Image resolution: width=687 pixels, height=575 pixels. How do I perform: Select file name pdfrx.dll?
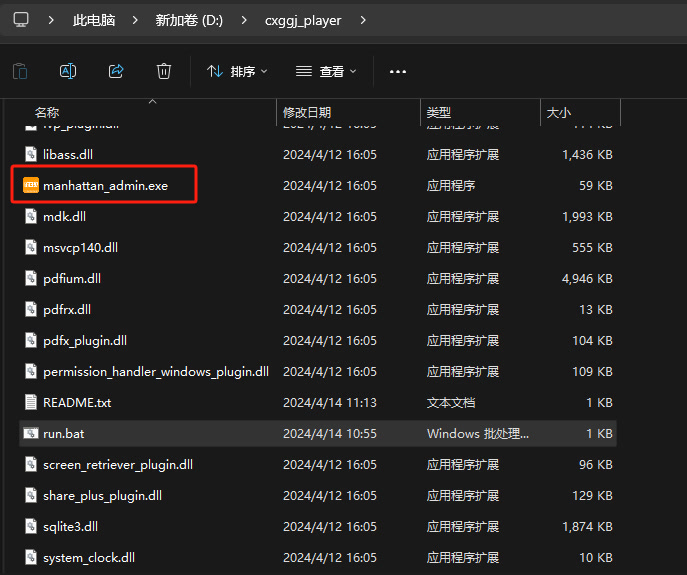(x=67, y=310)
